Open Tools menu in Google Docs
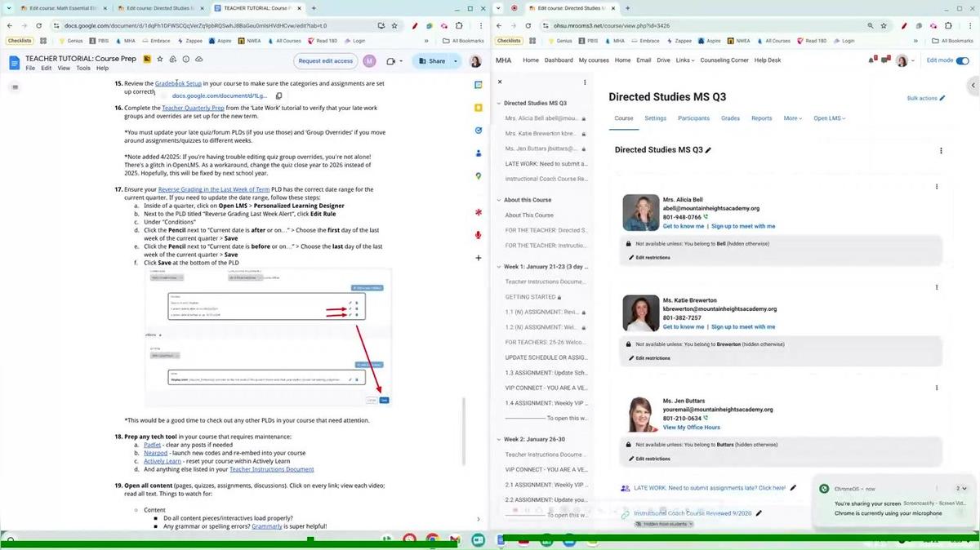The image size is (980, 550). 82,69
